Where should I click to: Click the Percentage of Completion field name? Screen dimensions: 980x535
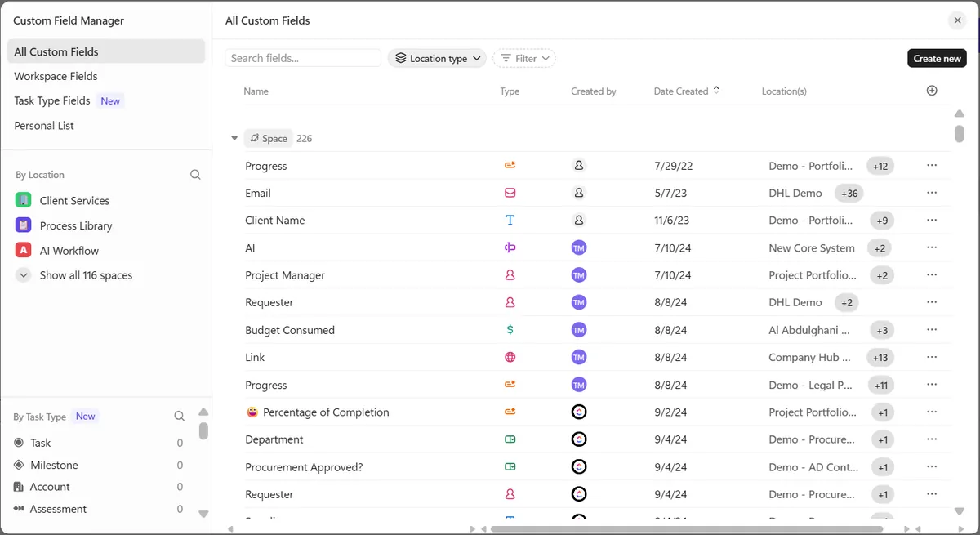tap(326, 412)
